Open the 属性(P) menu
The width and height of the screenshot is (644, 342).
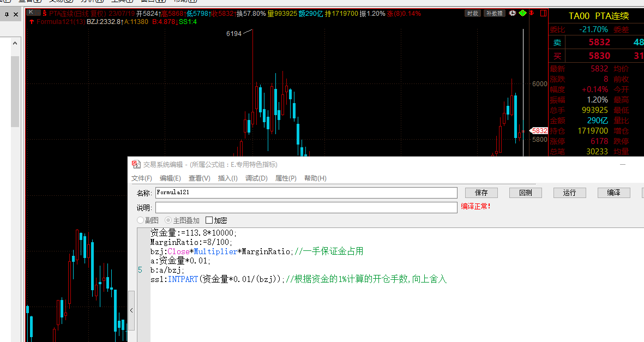285,178
